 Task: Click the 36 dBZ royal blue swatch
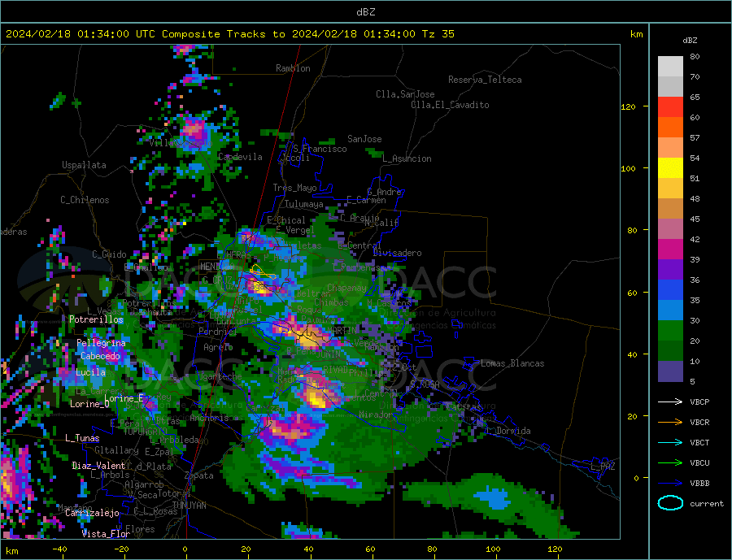click(x=670, y=290)
